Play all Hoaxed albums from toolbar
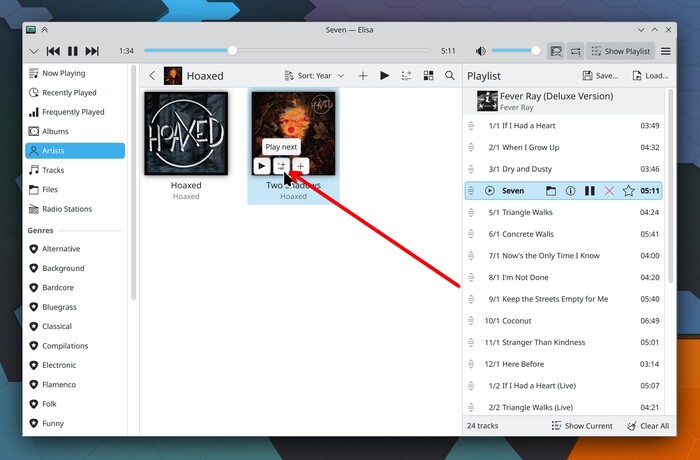This screenshot has height=460, width=700. pos(384,76)
